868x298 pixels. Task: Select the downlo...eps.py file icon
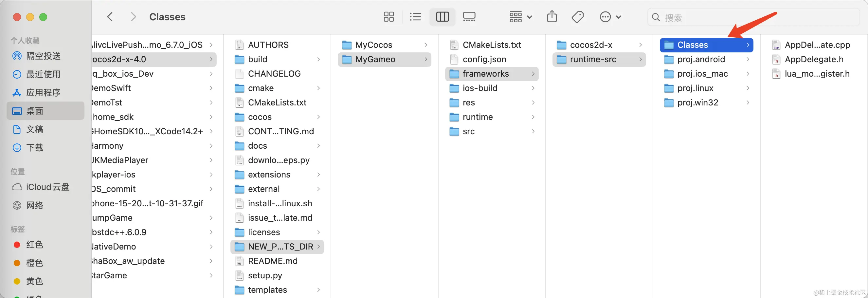click(239, 160)
